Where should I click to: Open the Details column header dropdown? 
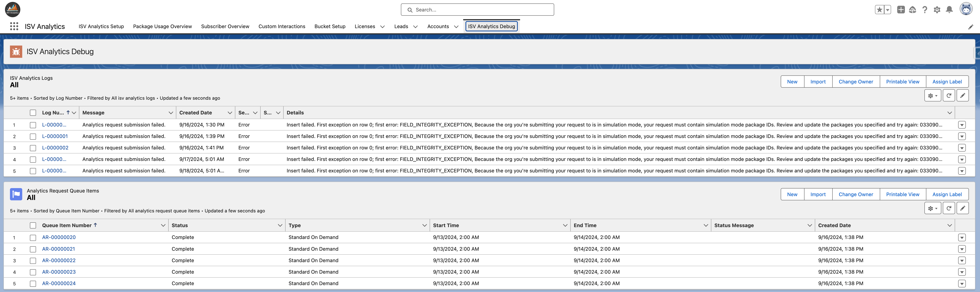tap(950, 113)
